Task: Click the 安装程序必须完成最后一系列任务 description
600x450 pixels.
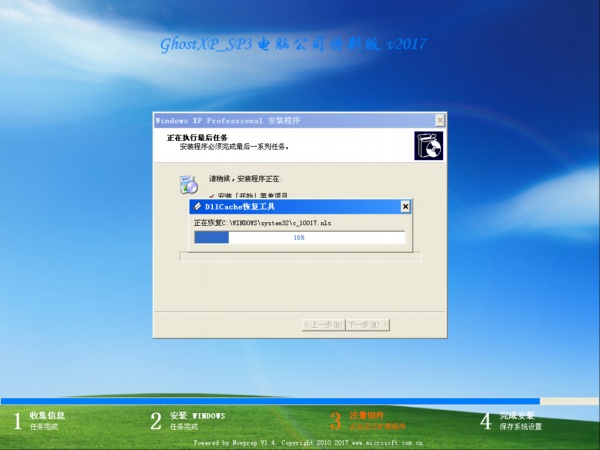Action: click(234, 147)
